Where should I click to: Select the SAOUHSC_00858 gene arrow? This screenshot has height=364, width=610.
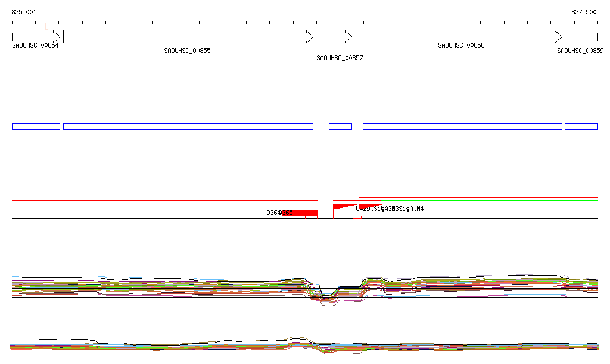[x=462, y=37]
